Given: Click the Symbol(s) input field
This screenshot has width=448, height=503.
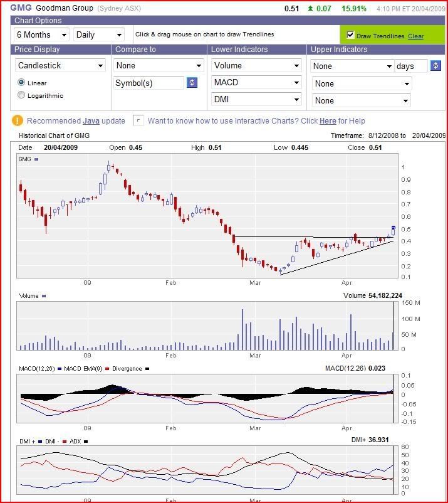Looking at the screenshot, I should pyautogui.click(x=148, y=83).
